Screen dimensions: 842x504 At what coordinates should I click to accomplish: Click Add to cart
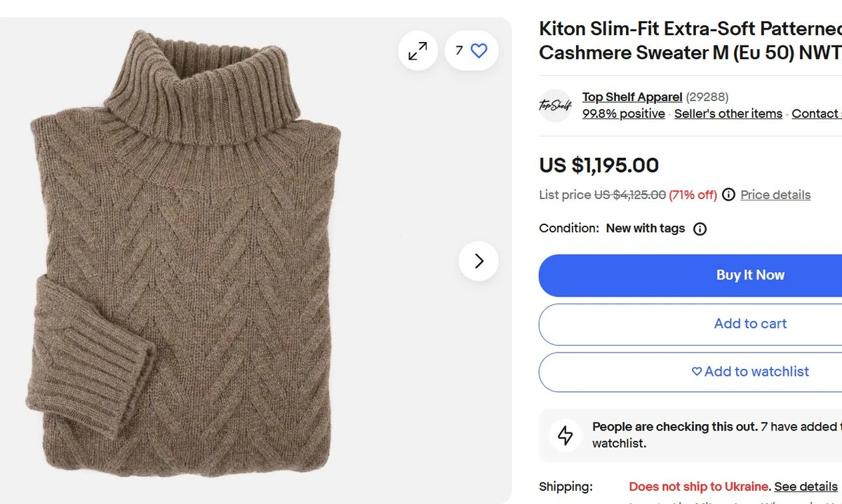[x=749, y=324]
